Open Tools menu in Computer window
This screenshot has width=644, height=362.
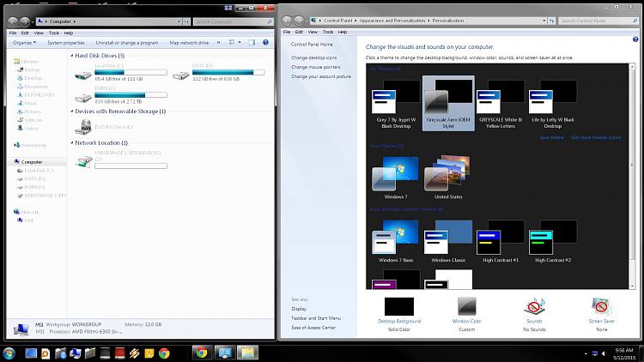coord(54,33)
